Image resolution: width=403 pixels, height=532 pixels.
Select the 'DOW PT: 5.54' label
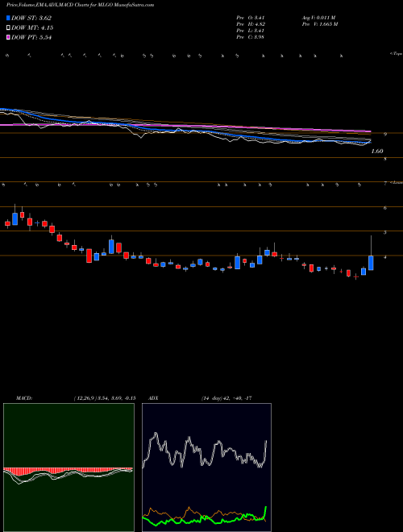[x=31, y=38]
